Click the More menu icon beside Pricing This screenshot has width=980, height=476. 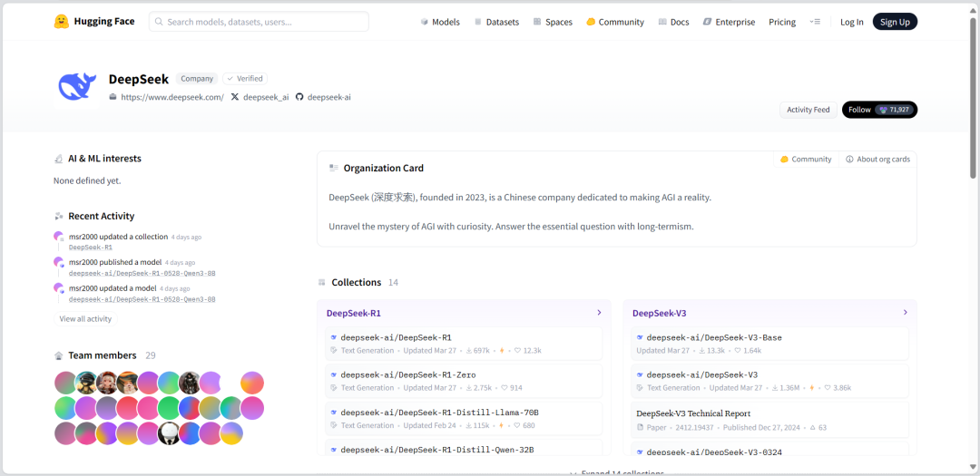tap(814, 22)
